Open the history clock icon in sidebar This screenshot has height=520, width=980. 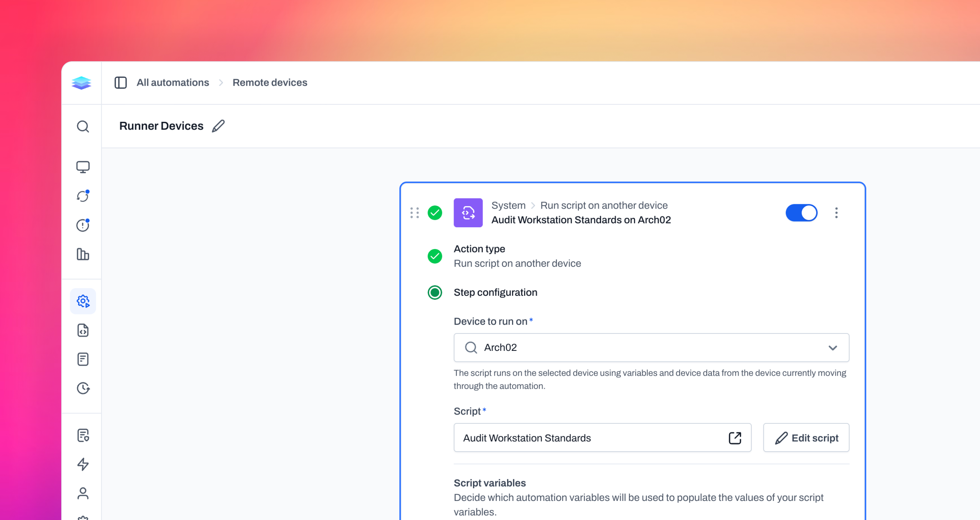tap(83, 388)
